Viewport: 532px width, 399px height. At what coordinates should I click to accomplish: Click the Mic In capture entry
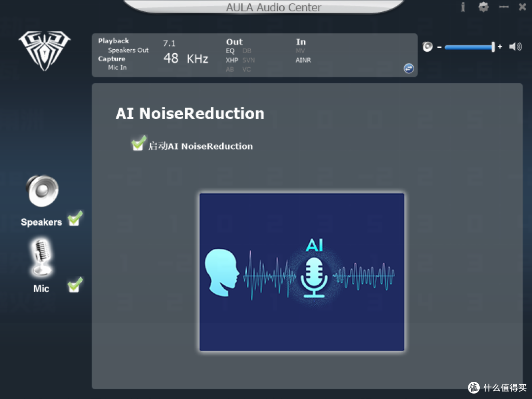117,67
